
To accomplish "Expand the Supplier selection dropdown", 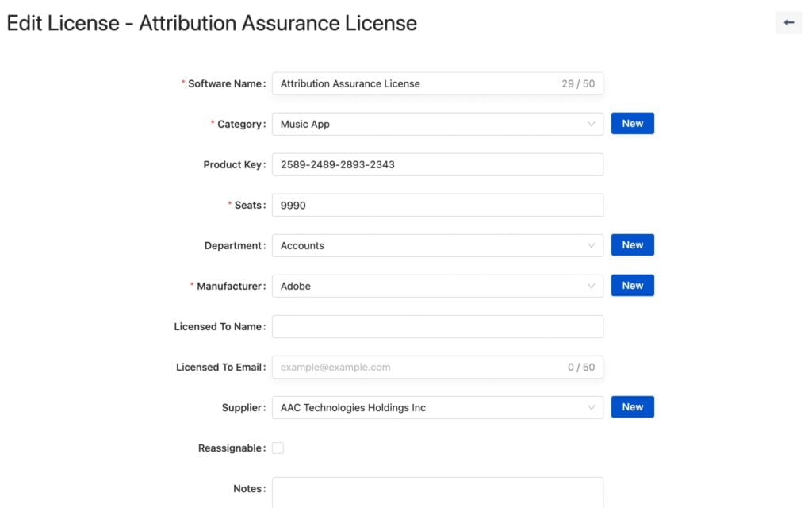I will pyautogui.click(x=592, y=407).
